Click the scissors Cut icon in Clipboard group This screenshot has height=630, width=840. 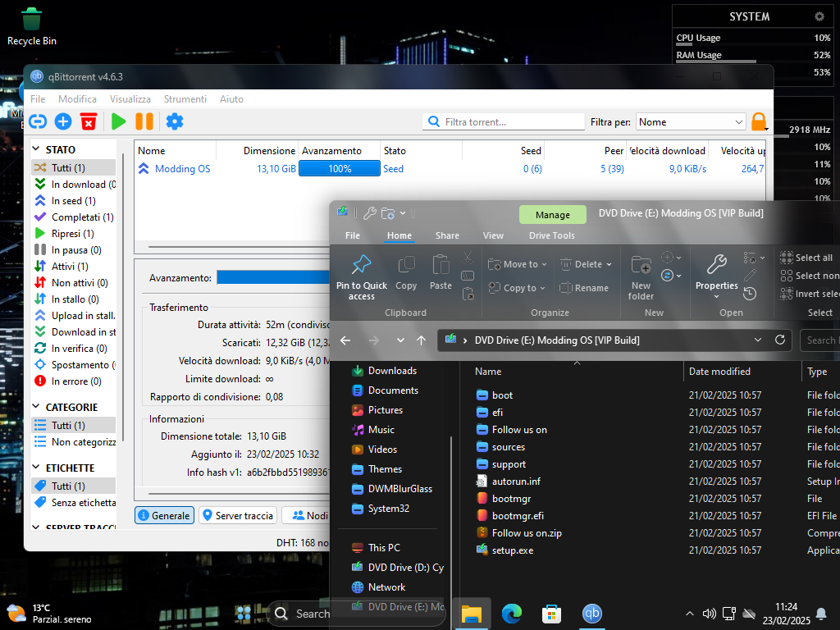click(468, 258)
